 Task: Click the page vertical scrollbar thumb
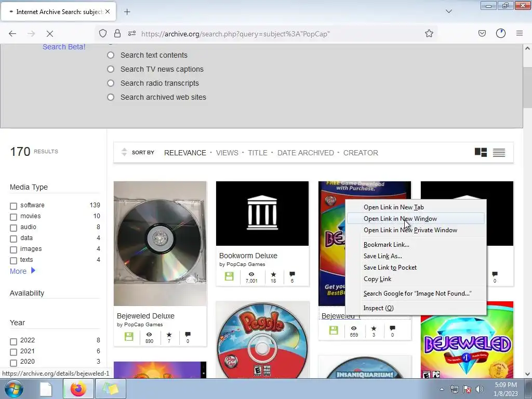(527, 87)
